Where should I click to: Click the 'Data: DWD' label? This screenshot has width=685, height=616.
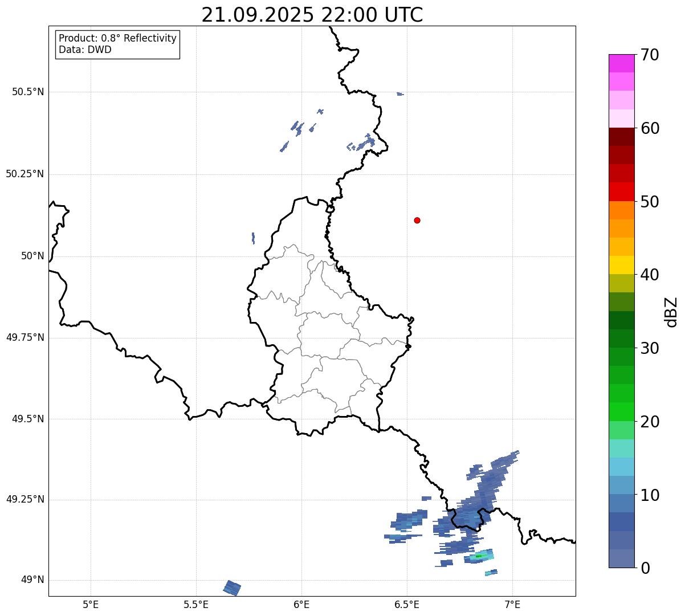(x=85, y=50)
